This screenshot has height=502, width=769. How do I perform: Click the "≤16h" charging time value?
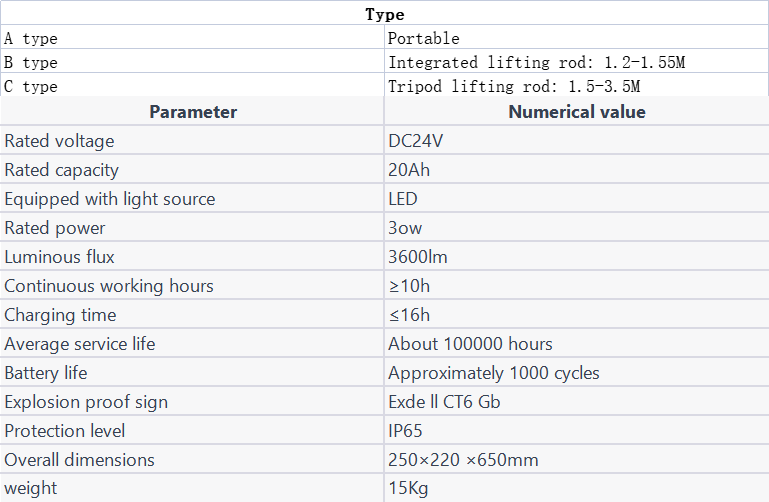(409, 315)
